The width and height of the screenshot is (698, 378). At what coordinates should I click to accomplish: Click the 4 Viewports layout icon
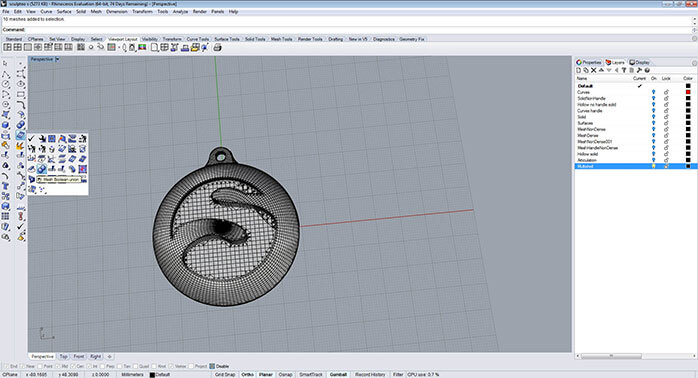pos(17,47)
